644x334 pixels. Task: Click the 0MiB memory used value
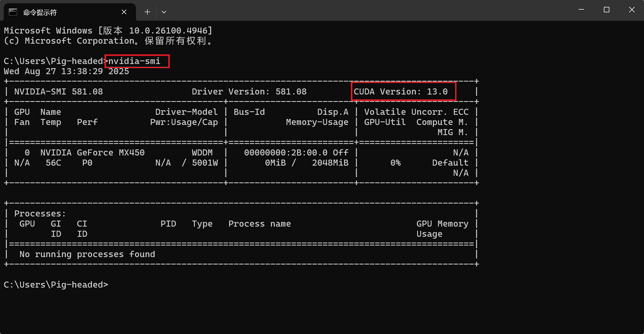pyautogui.click(x=275, y=163)
